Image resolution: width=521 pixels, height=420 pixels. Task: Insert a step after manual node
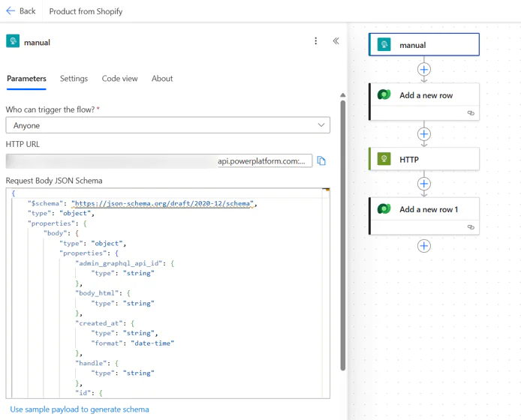pyautogui.click(x=424, y=70)
